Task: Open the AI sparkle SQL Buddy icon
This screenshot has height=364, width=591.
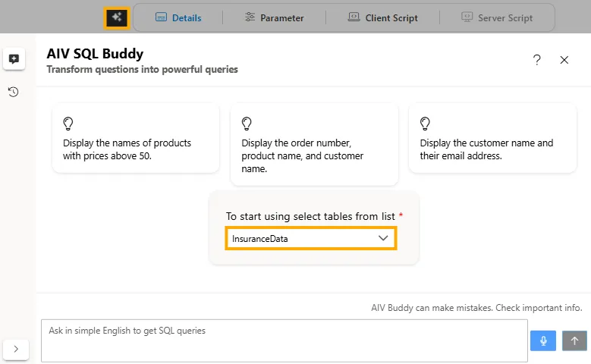Action: coord(116,17)
